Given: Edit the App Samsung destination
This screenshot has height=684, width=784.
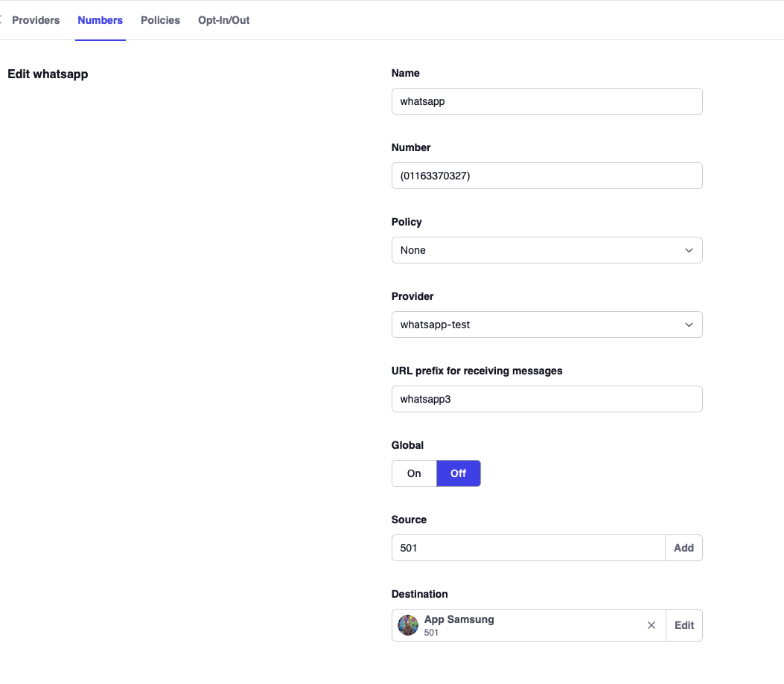Looking at the screenshot, I should click(683, 625).
